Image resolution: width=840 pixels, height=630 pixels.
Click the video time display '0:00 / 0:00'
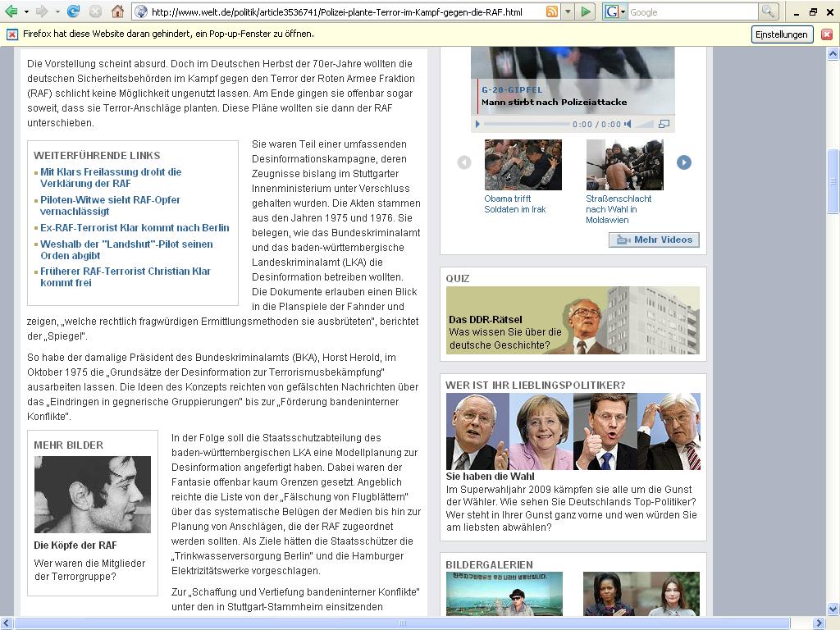click(x=596, y=125)
